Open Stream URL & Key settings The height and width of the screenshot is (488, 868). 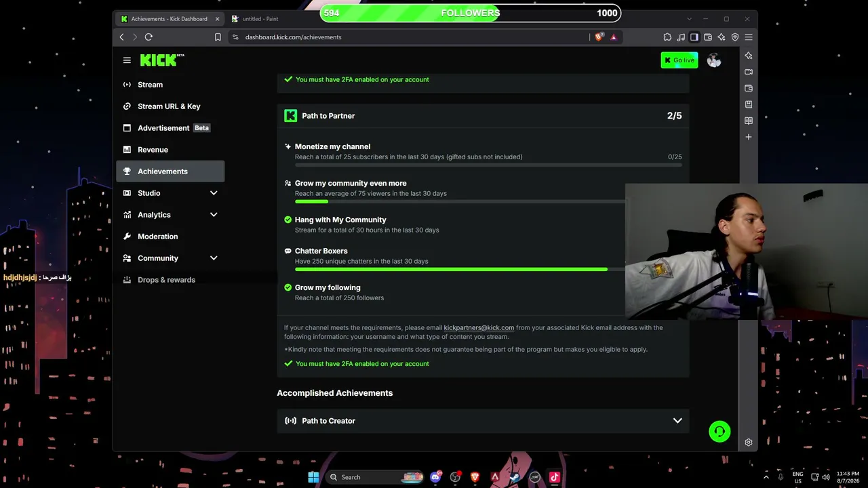(170, 106)
